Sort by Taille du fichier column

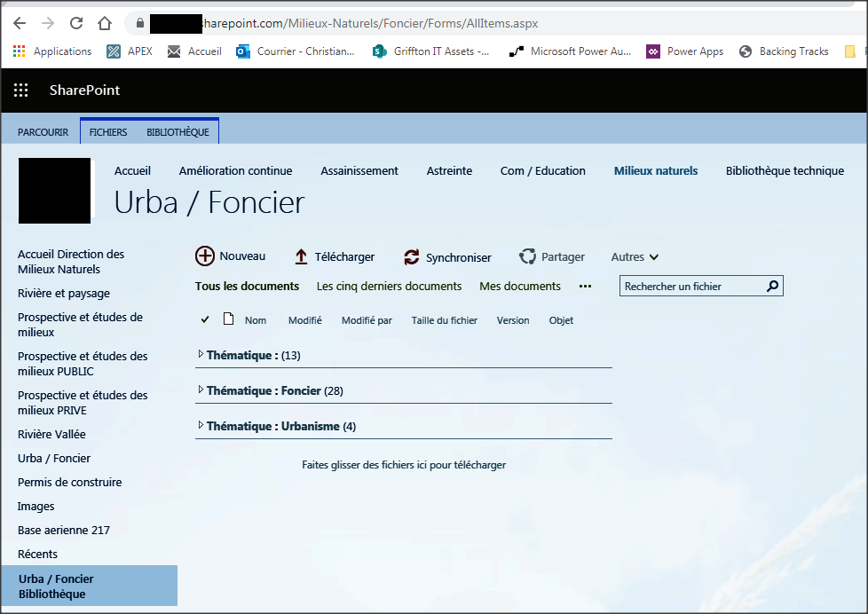[x=444, y=320]
